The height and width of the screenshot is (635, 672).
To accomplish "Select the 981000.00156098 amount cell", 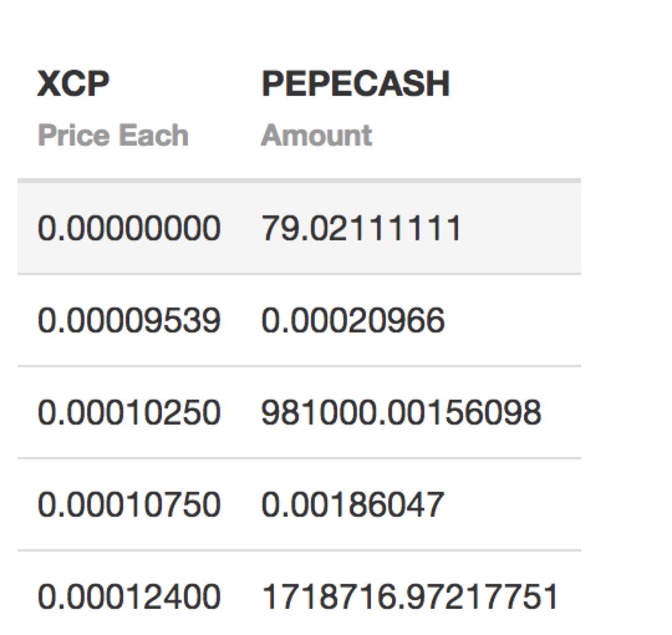I will (401, 413).
